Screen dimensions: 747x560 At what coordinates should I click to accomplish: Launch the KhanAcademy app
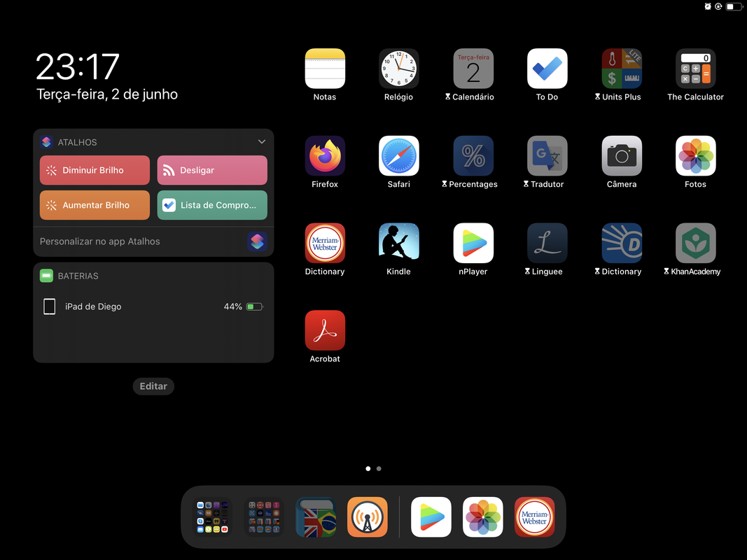[696, 243]
